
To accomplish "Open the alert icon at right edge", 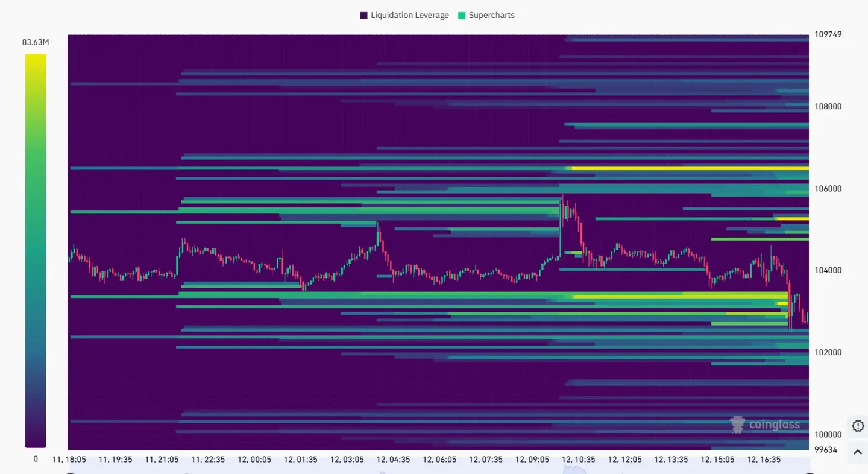I will pos(858,426).
